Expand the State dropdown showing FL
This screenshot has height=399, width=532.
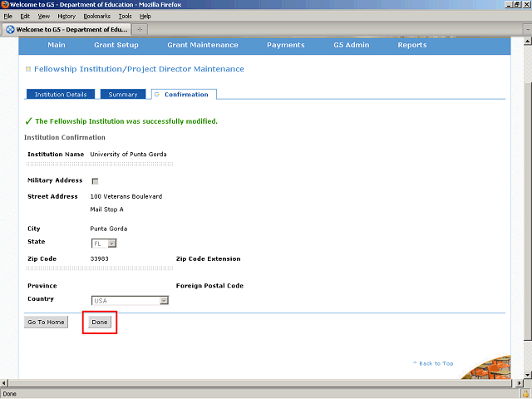(104, 244)
